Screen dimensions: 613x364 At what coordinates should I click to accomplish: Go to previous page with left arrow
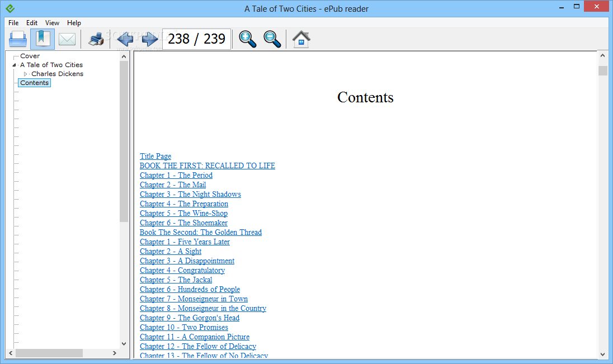point(125,39)
